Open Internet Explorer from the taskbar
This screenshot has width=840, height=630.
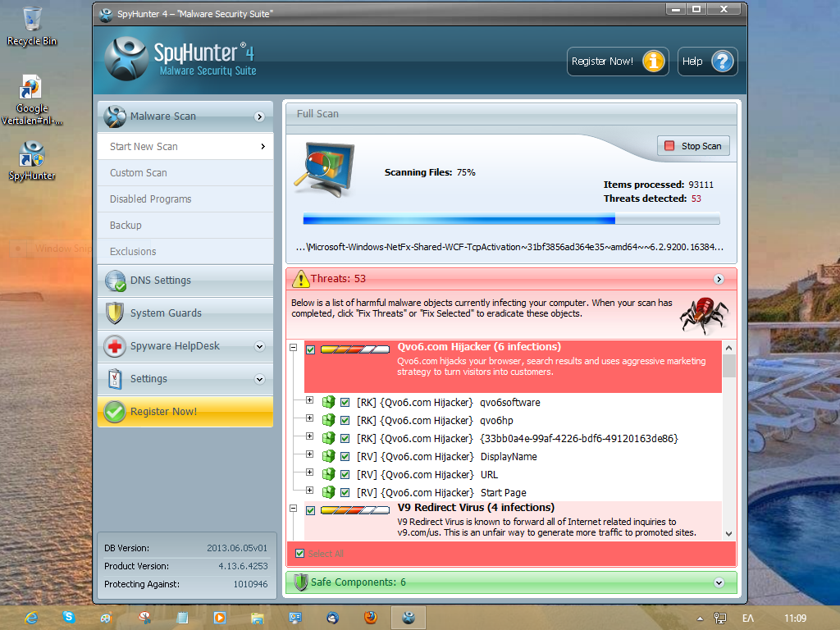coord(32,618)
